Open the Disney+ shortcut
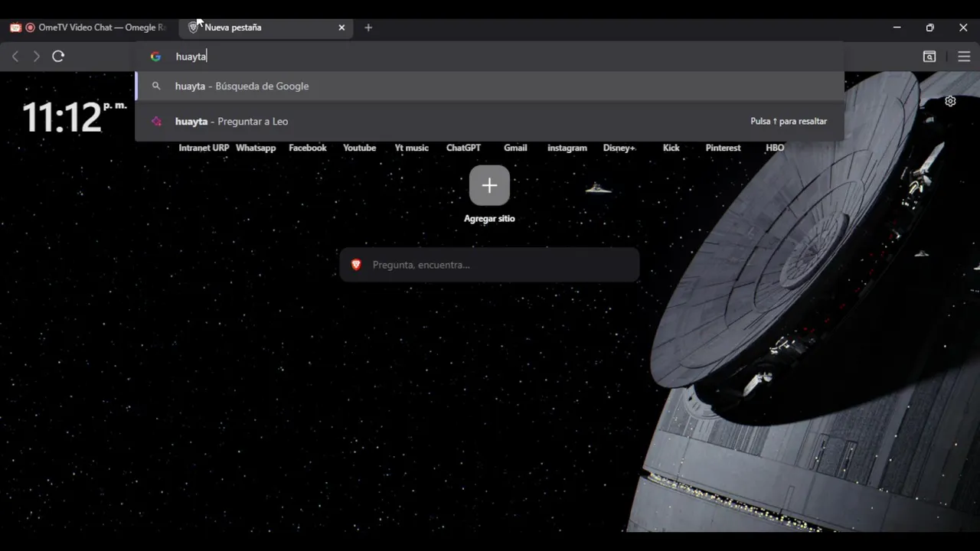Screen dimensions: 980x551 click(619, 148)
